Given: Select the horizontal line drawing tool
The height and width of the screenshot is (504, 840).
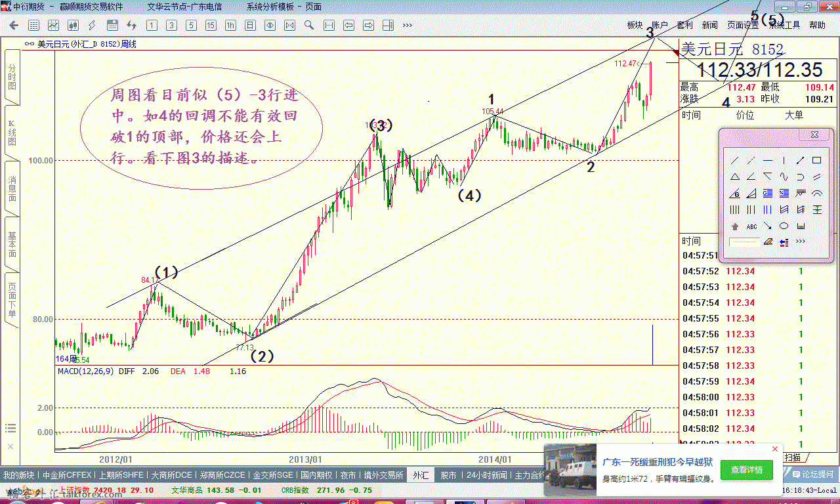Looking at the screenshot, I should click(768, 160).
